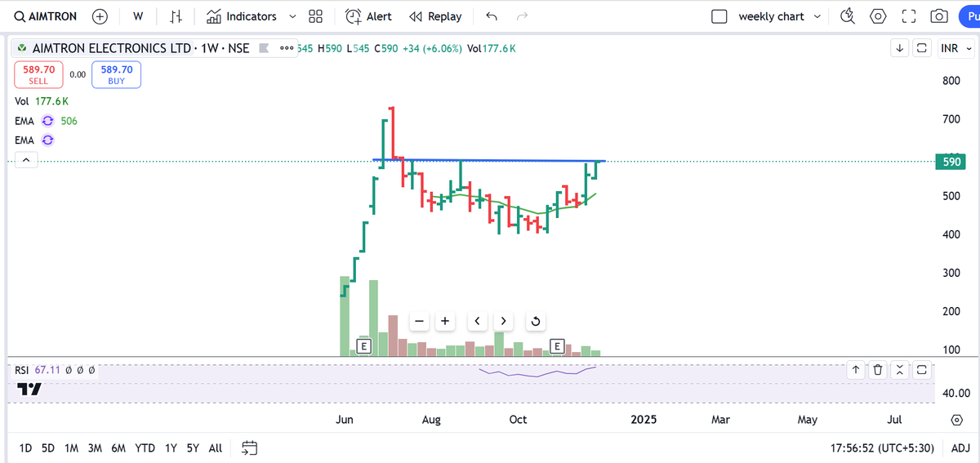Viewport: 980px width, 463px height.
Task: Enter fullscreen mode
Action: point(909,16)
